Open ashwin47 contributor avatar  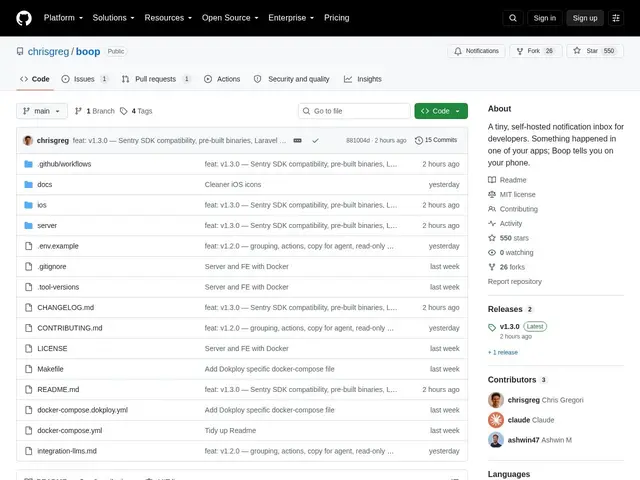496,440
